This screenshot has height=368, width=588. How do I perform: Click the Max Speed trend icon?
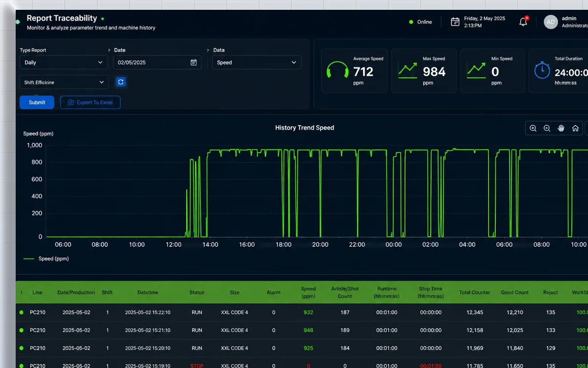tap(407, 70)
